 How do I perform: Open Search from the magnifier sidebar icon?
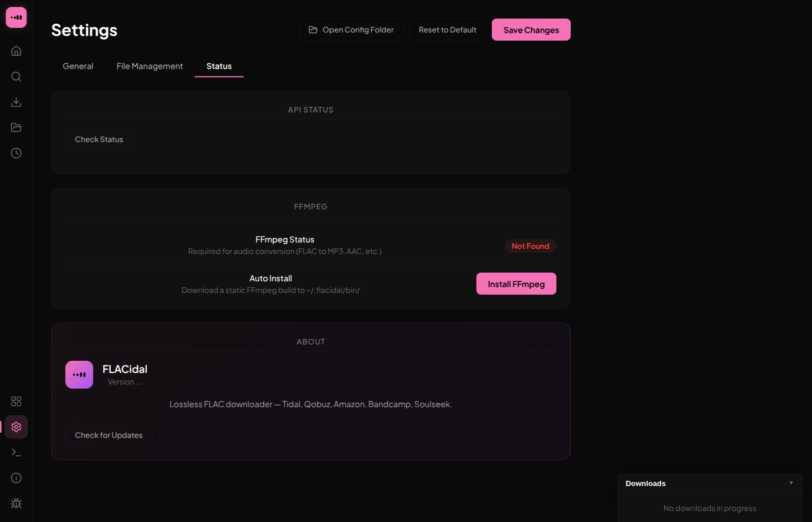click(x=16, y=77)
